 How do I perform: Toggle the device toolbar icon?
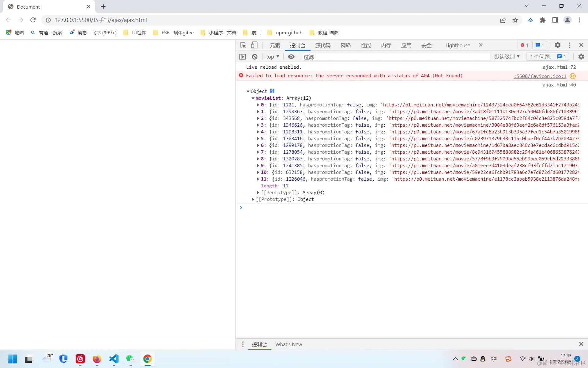(254, 45)
